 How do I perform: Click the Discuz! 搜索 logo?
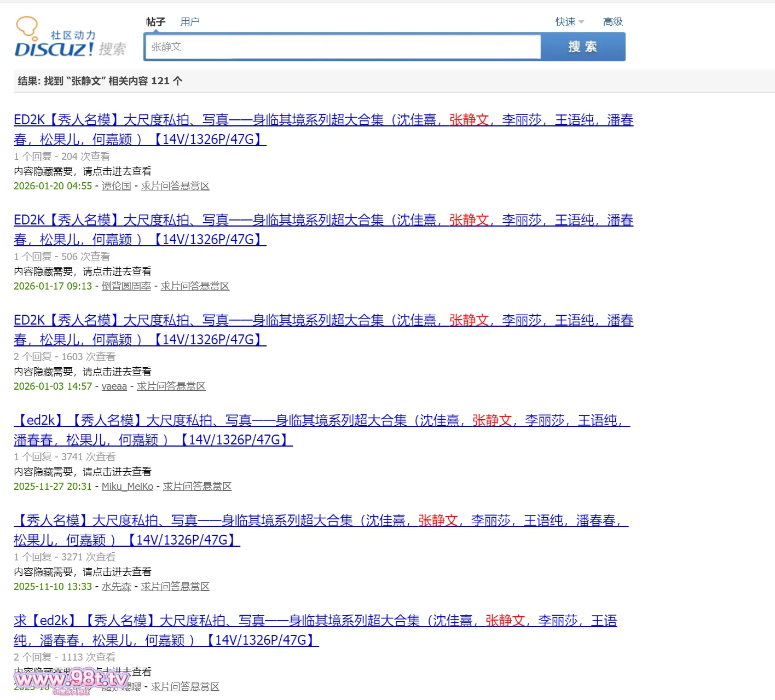pos(70,38)
